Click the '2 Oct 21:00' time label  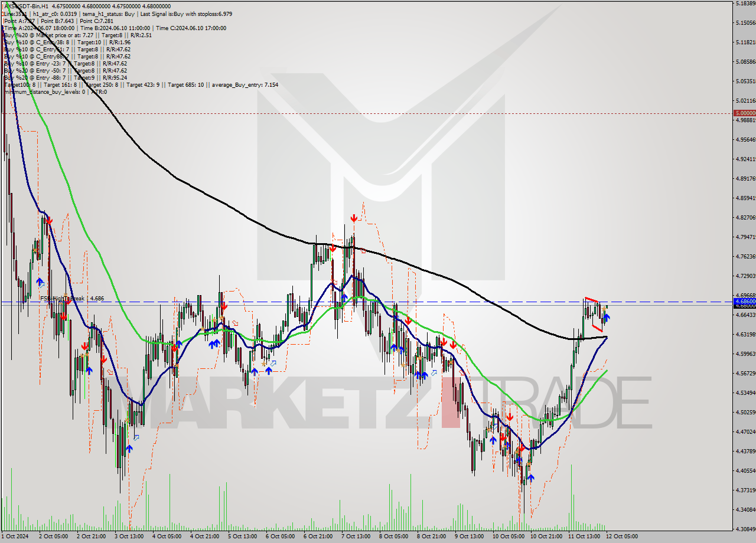click(x=91, y=536)
